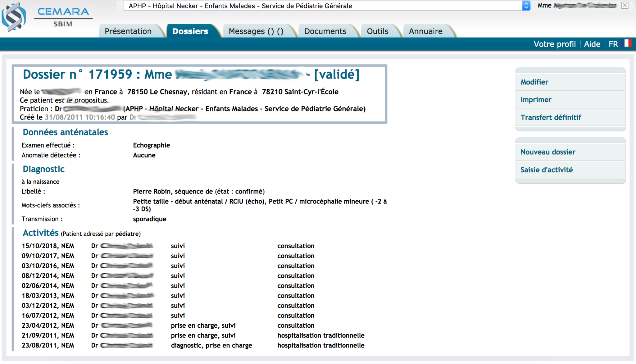Viewport: 636px width, 364px height.
Task: Open the Messages tab
Action: (x=256, y=31)
